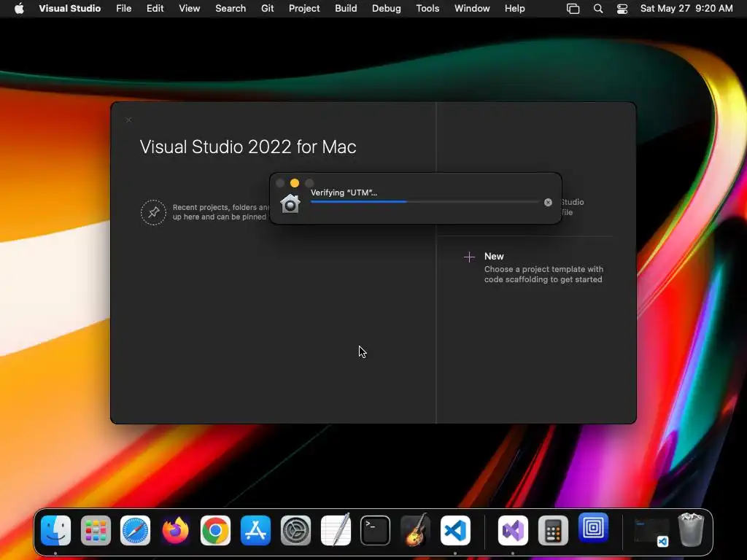Click the plus icon beside New
The width and height of the screenshot is (747, 560).
469,257
